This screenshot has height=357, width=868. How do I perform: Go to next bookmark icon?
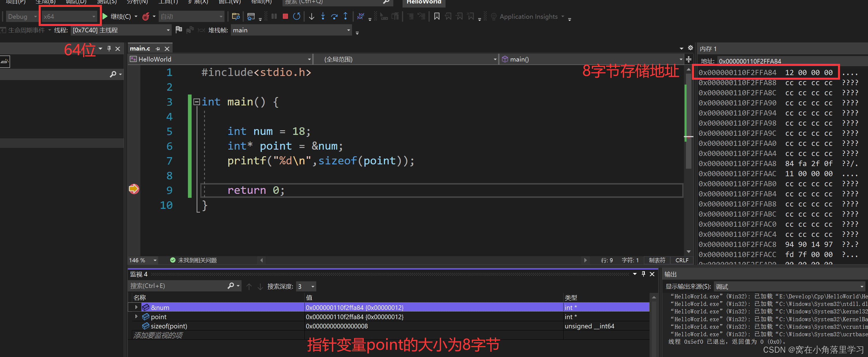pyautogui.click(x=459, y=16)
